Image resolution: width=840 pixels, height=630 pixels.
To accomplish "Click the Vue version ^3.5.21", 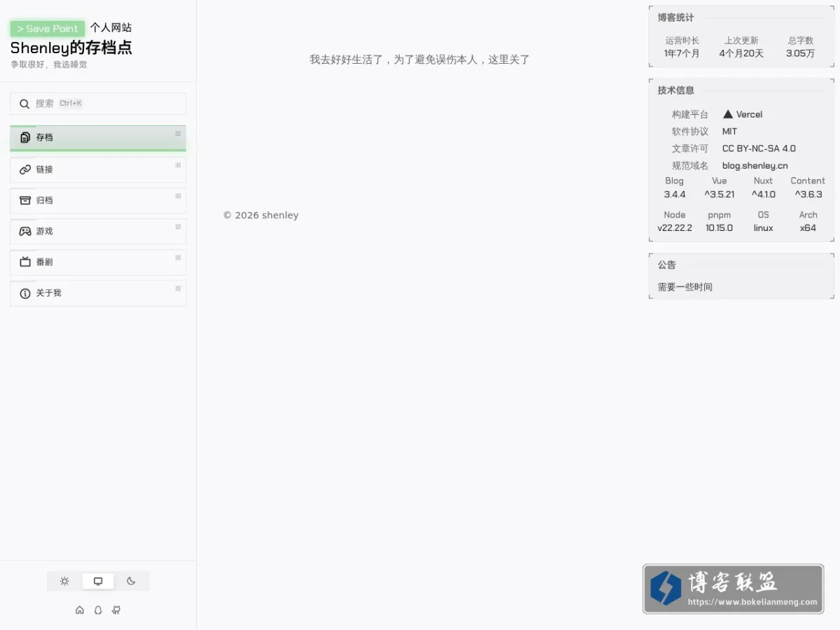I will pyautogui.click(x=720, y=194).
